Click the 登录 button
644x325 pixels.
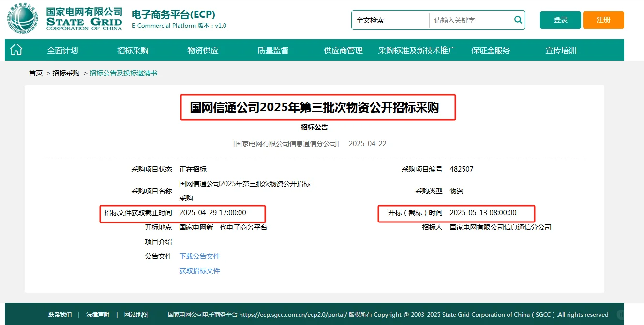(560, 20)
